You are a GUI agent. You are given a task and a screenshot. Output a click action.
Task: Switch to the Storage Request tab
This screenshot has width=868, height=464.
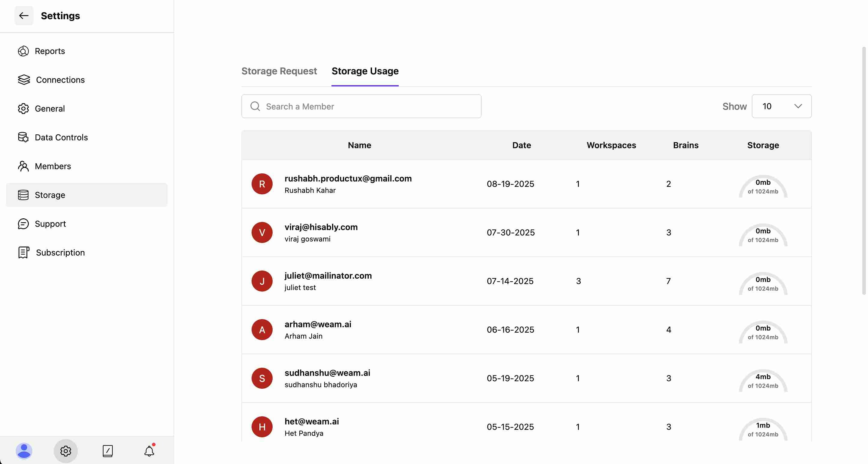coord(279,71)
